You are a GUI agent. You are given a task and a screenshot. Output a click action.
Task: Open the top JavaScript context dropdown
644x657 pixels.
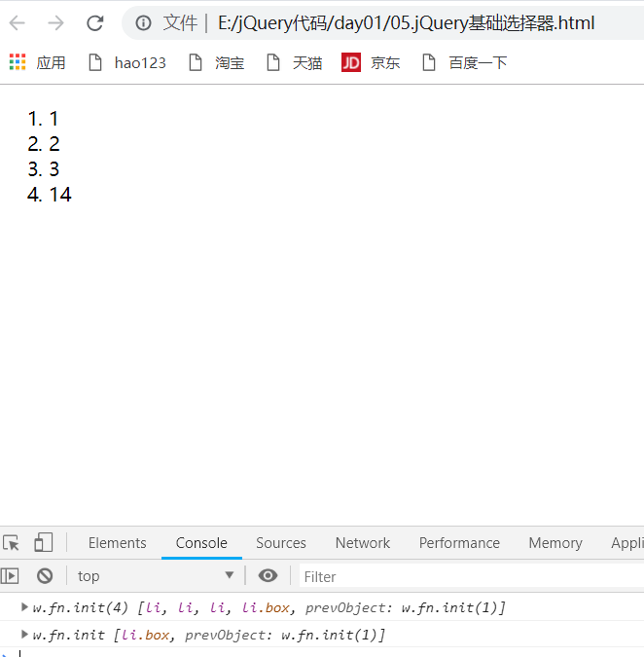(156, 575)
